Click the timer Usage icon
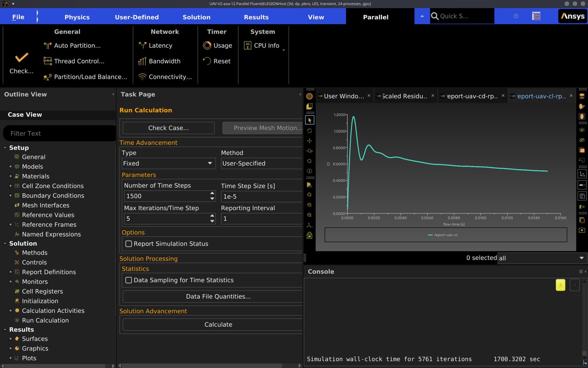 coord(207,45)
